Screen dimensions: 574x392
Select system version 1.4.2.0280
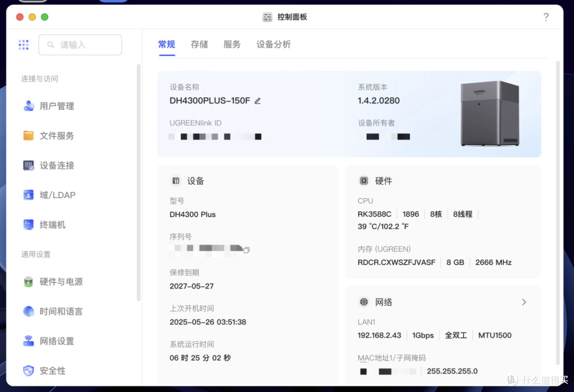click(x=378, y=100)
